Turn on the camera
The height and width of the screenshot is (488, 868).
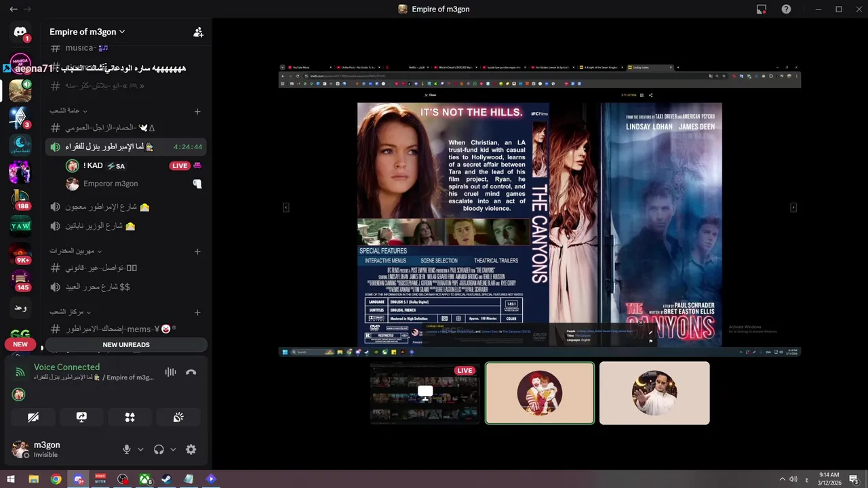[x=33, y=418]
